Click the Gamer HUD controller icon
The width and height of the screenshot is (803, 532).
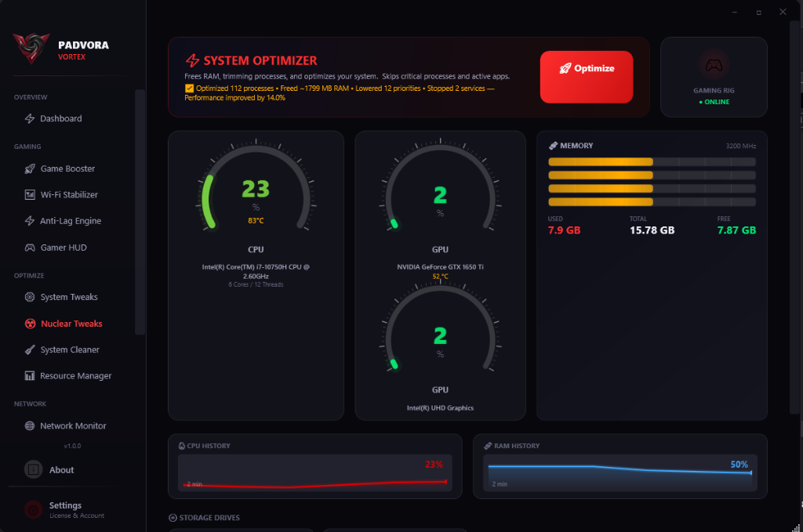[30, 248]
